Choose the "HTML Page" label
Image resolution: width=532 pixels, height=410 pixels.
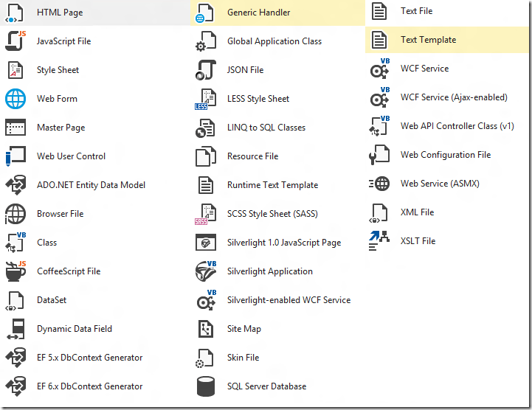pos(60,13)
